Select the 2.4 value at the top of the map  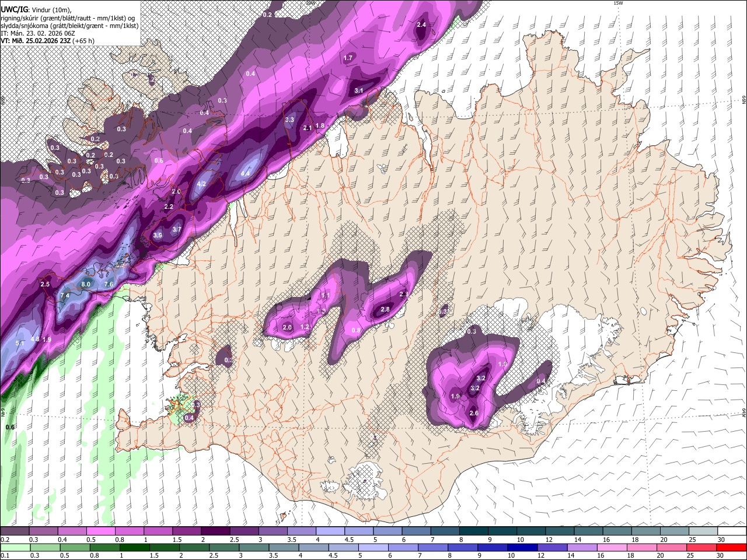pos(421,24)
